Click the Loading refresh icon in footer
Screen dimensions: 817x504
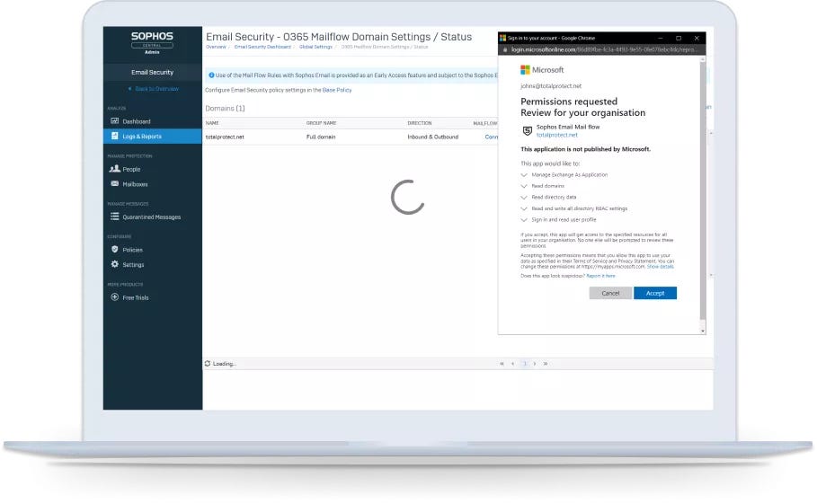[208, 364]
